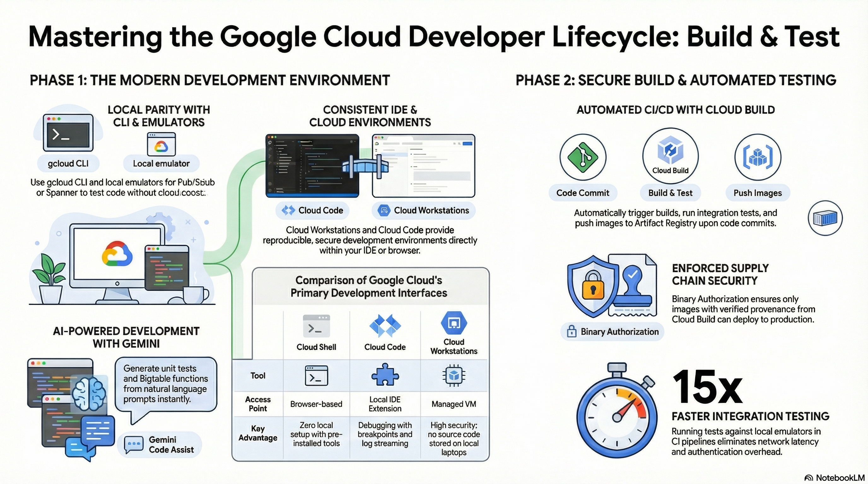Image resolution: width=868 pixels, height=484 pixels.
Task: Click the Automated CI/CD with Cloud Build heading
Action: (x=676, y=110)
